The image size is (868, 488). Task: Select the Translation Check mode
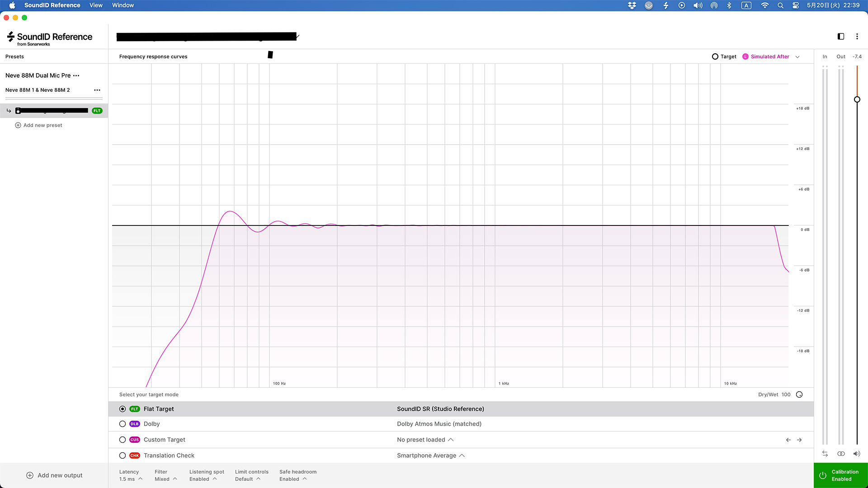(x=123, y=455)
